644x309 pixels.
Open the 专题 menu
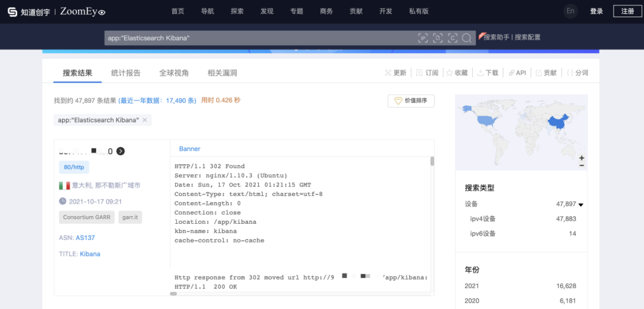coord(296,11)
